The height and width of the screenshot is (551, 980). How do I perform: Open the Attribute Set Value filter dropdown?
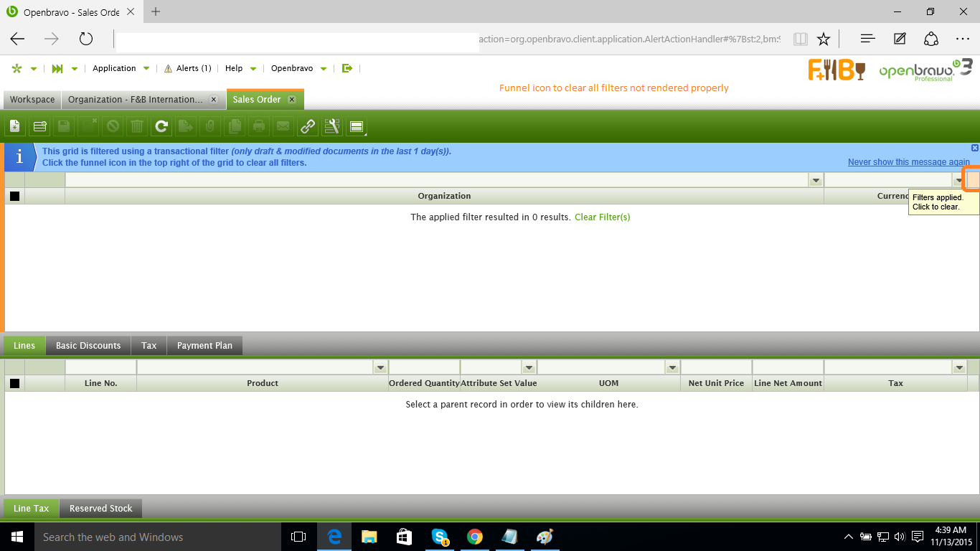(529, 367)
